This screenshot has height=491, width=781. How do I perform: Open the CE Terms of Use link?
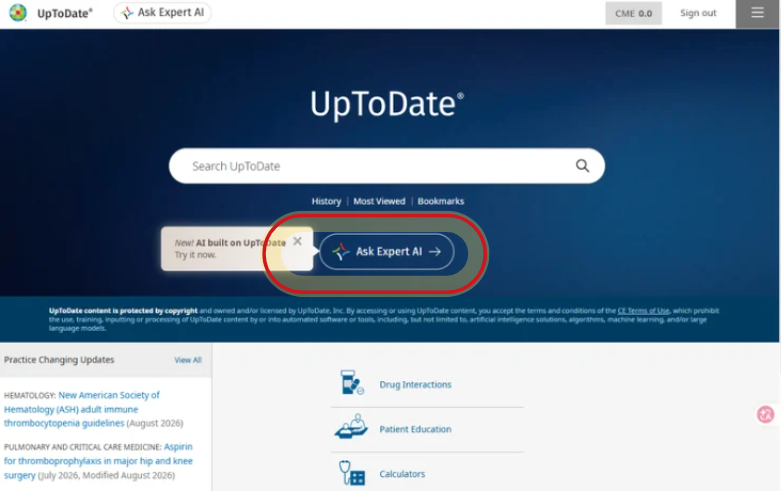644,311
